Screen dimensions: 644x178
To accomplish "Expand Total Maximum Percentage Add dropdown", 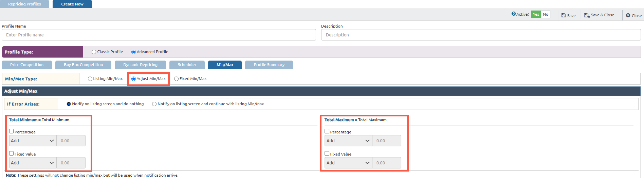I will [x=348, y=141].
